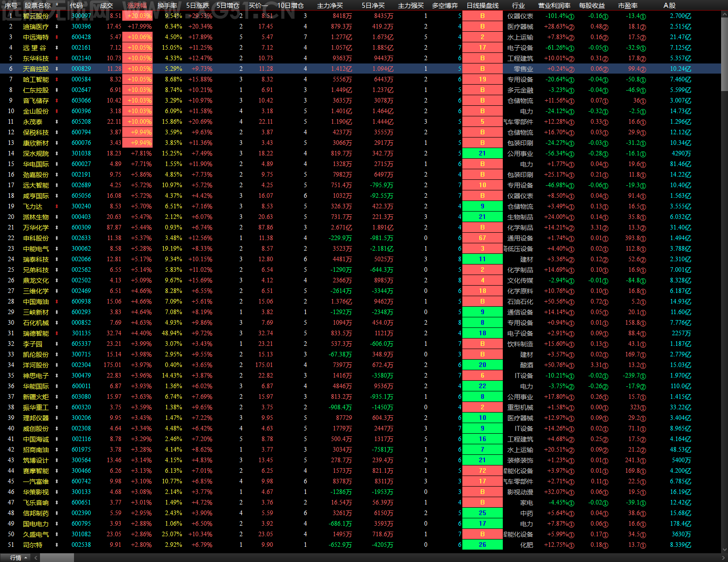The height and width of the screenshot is (562, 728).
Task: Click the 代码 column header
Action: (76, 6)
